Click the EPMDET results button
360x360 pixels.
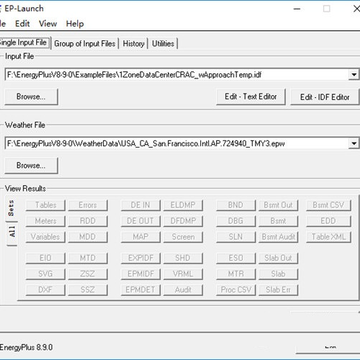click(141, 290)
